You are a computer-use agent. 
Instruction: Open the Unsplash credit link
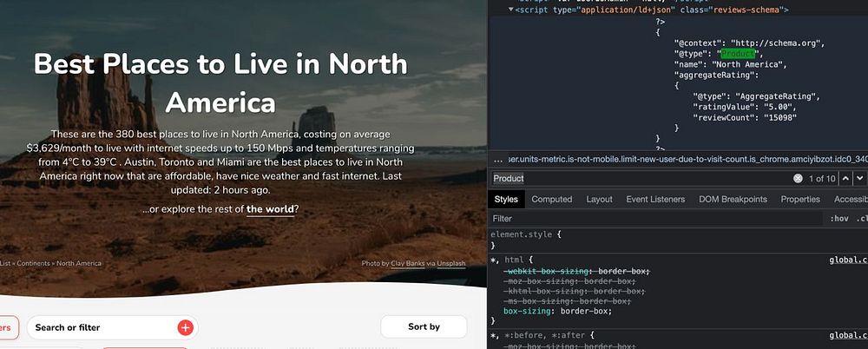[451, 264]
